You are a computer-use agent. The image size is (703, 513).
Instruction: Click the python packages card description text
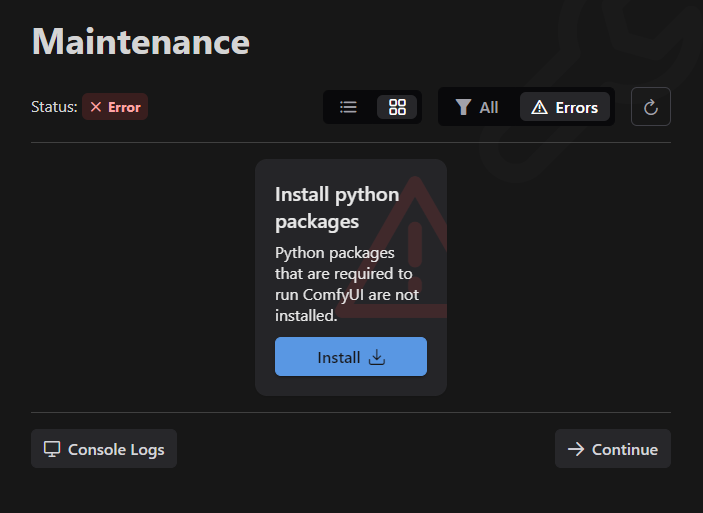346,284
